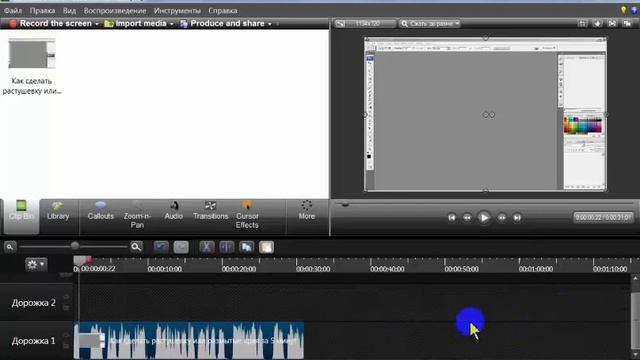Select the Дорожка 2 track label
The height and width of the screenshot is (360, 640).
click(33, 303)
